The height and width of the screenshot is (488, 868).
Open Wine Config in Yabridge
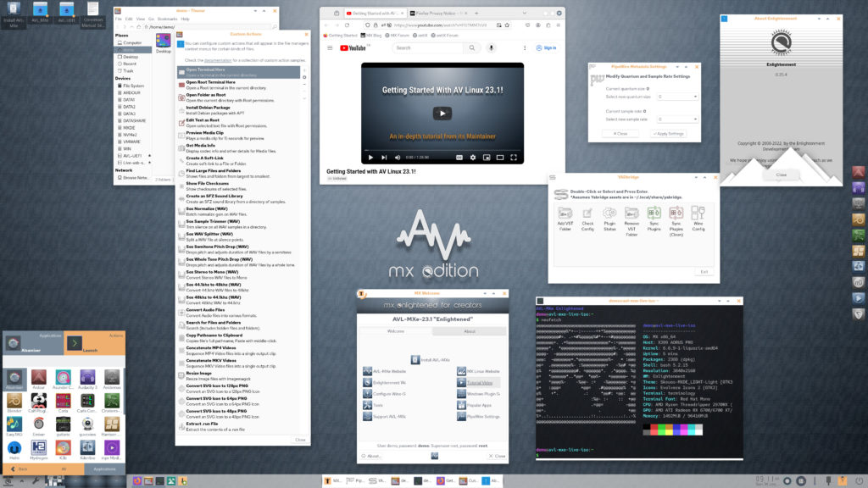[698, 219]
